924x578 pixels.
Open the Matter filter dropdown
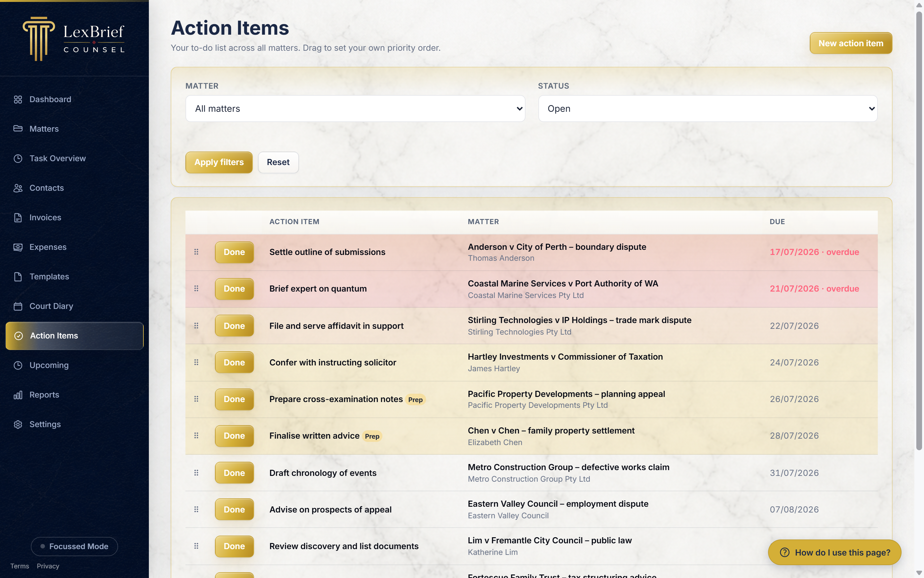point(355,109)
